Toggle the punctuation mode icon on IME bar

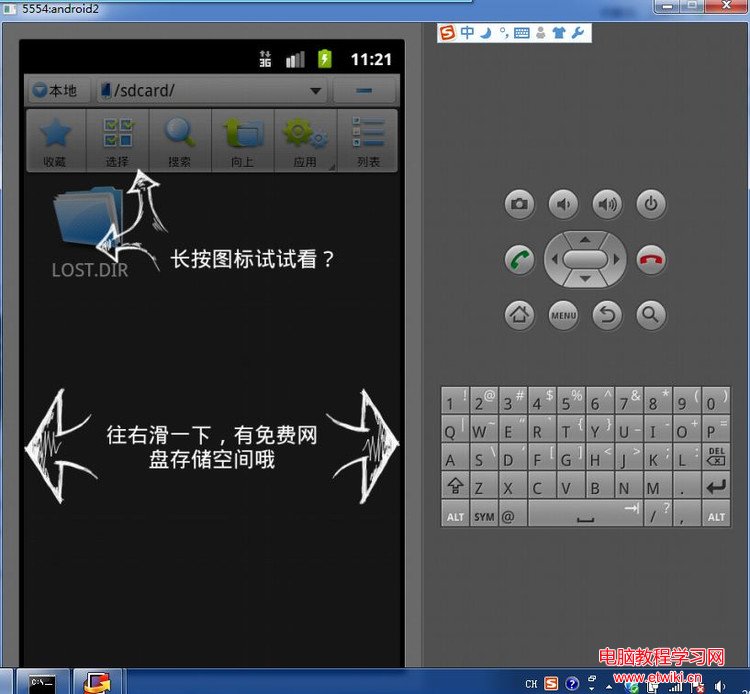click(504, 33)
